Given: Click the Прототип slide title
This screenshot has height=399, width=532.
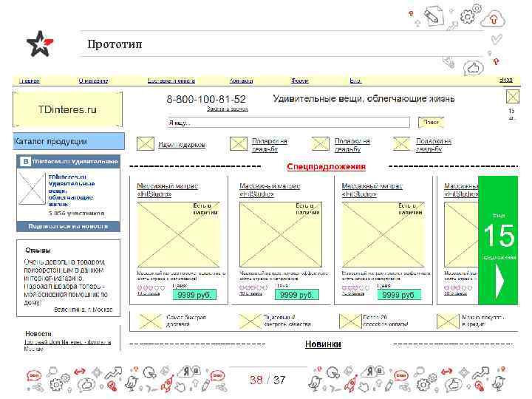Looking at the screenshot, I should [x=115, y=44].
